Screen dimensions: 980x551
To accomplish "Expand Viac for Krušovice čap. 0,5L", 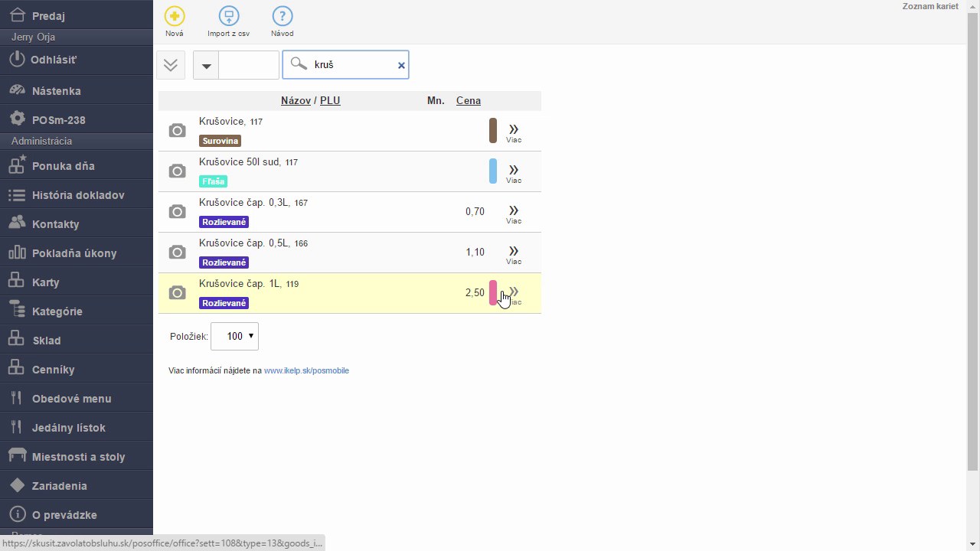I will [x=514, y=254].
